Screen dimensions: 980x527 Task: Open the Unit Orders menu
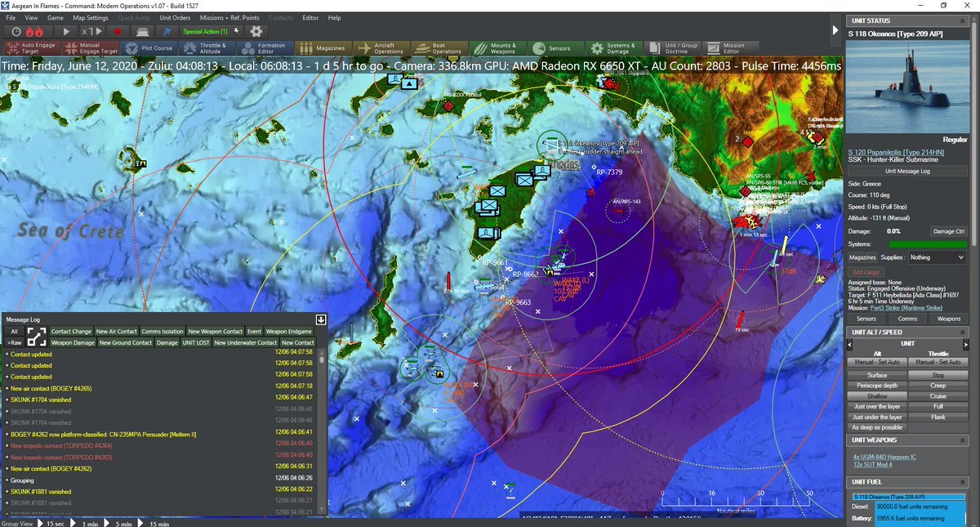pyautogui.click(x=175, y=17)
